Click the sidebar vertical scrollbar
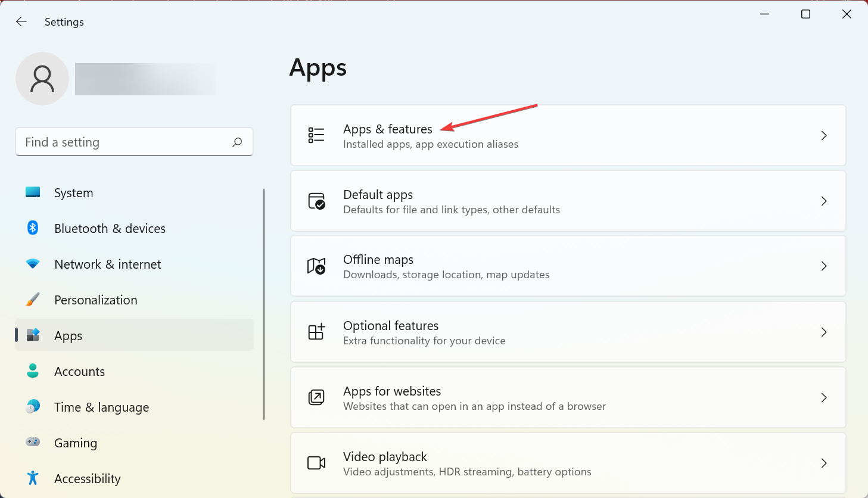 (x=264, y=304)
